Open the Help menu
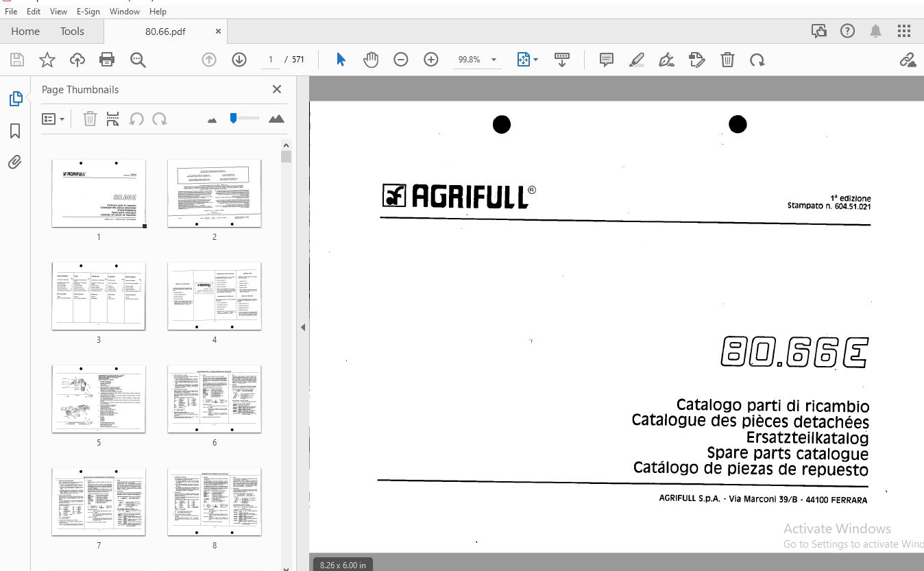Image resolution: width=924 pixels, height=571 pixels. [x=158, y=11]
